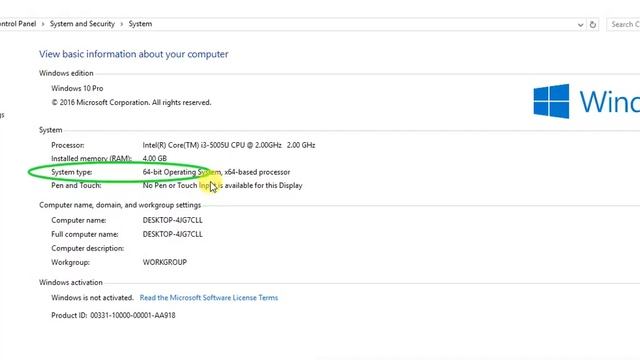Screen dimensions: 640x360
Task: Click the 'WORKGROUP' workgroup value
Action: [x=164, y=262]
